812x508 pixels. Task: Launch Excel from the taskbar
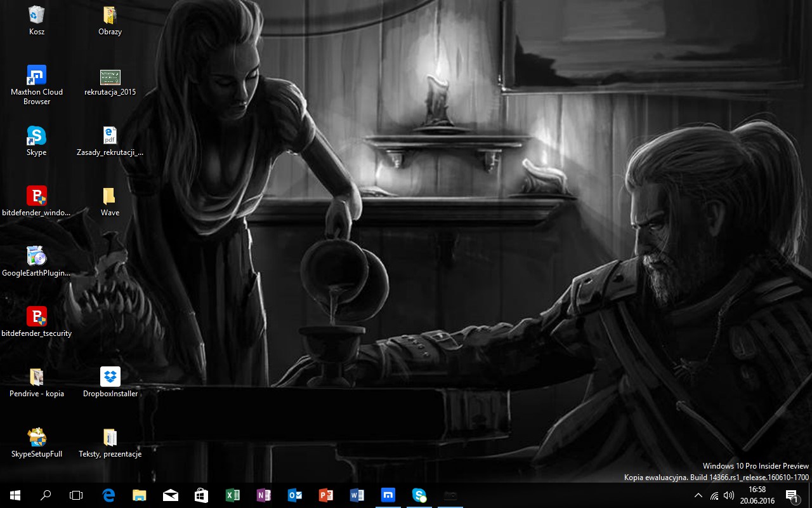pos(233,495)
